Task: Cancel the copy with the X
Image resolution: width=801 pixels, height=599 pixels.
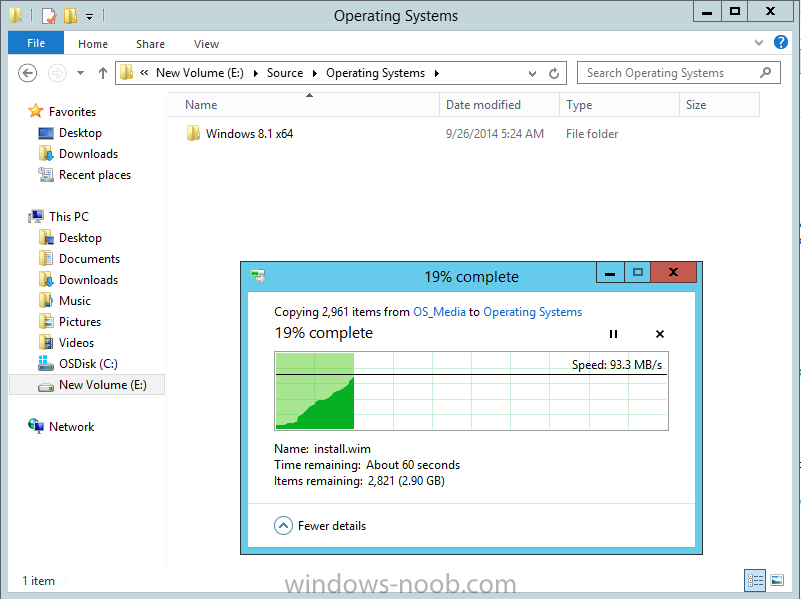Action: [x=659, y=334]
